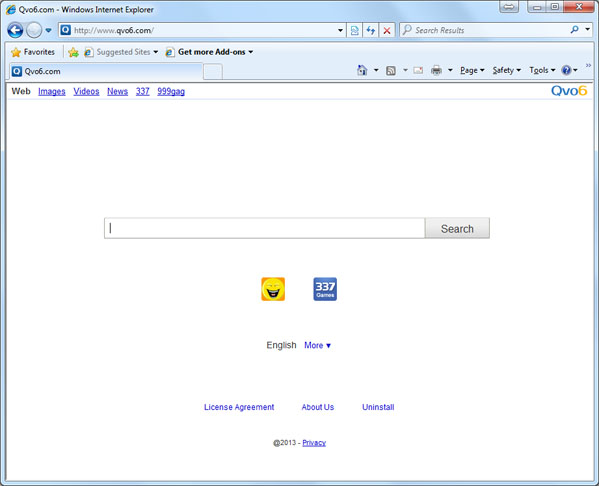
Task: Click the magnifier search icon in toolbar
Action: [x=574, y=30]
